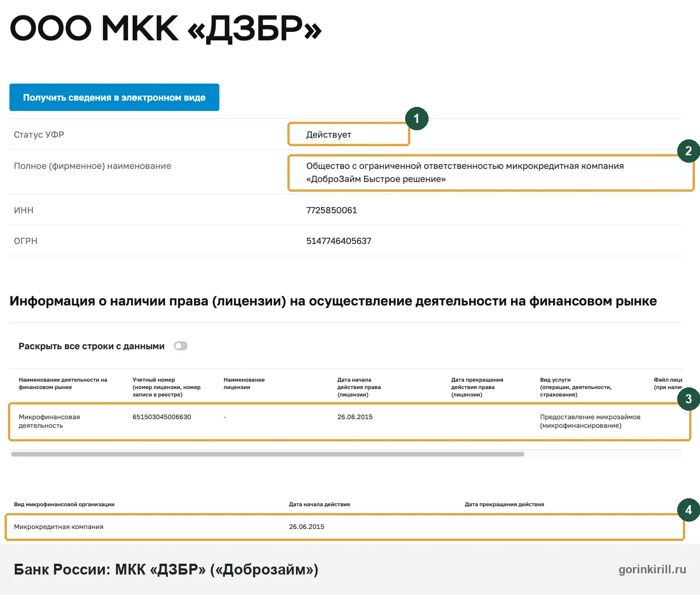Click 'Наименование деятельности на финансовом рынке' header
Image resolution: width=700 pixels, height=595 pixels.
63,383
